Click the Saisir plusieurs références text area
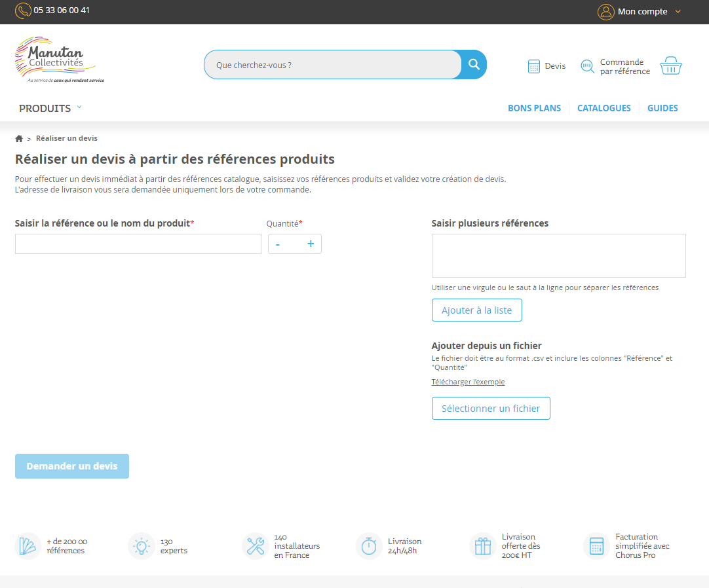Viewport: 709px width, 588px height. [558, 255]
